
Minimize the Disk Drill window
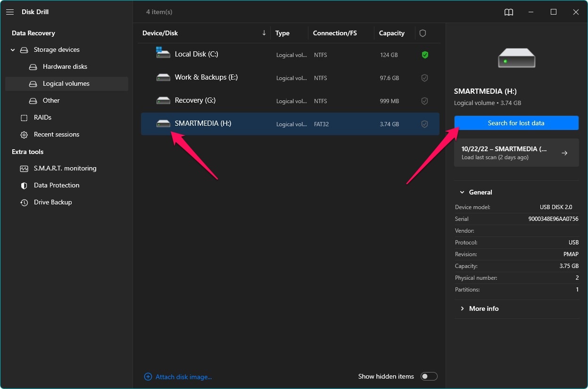tap(531, 12)
